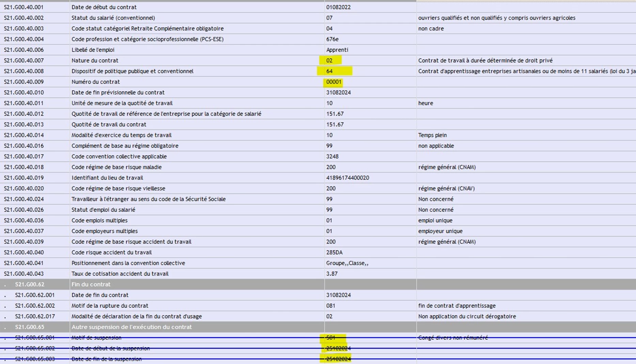Viewport: 636px width, 364px height.
Task: Select the 'Date de fin du contrat' value 31082024
Action: coord(338,295)
